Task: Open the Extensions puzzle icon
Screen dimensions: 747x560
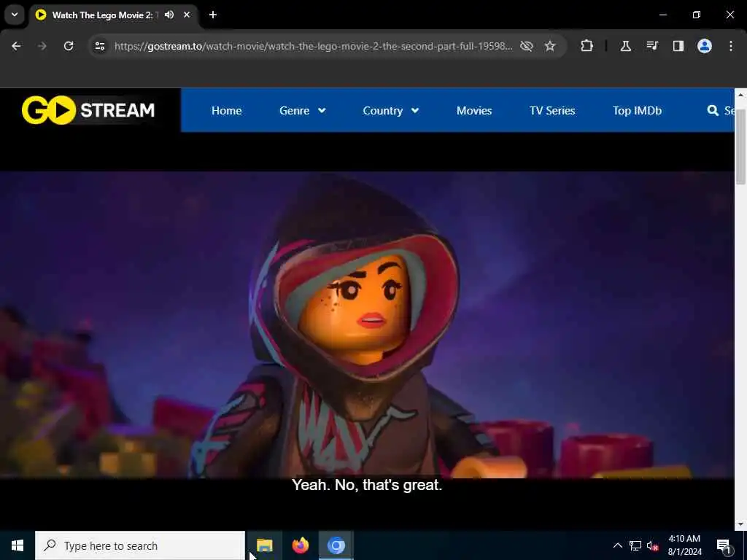Action: coord(587,46)
